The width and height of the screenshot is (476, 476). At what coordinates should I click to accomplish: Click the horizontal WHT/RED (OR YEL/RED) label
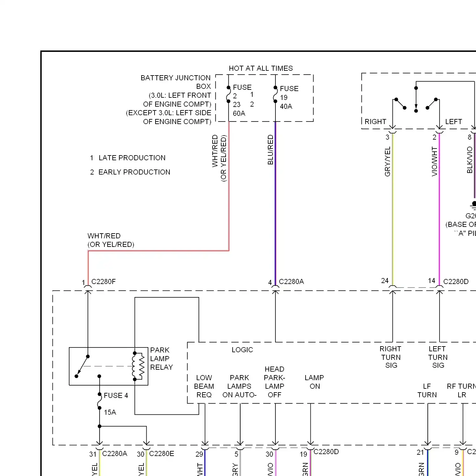click(111, 240)
